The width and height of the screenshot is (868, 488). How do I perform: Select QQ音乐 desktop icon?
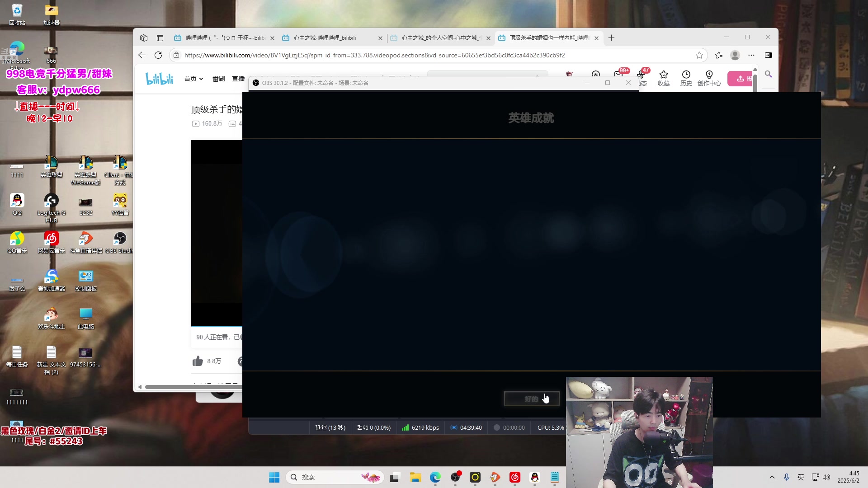(17, 242)
